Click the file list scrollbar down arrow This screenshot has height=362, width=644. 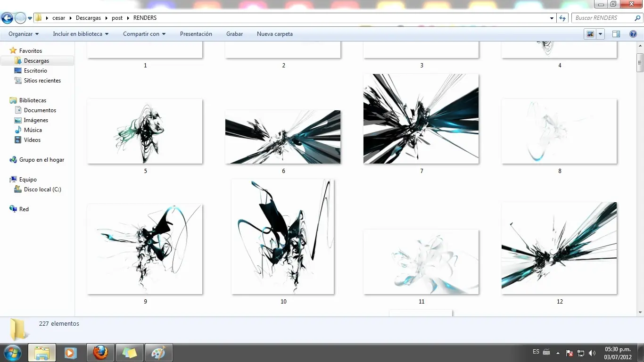640,312
